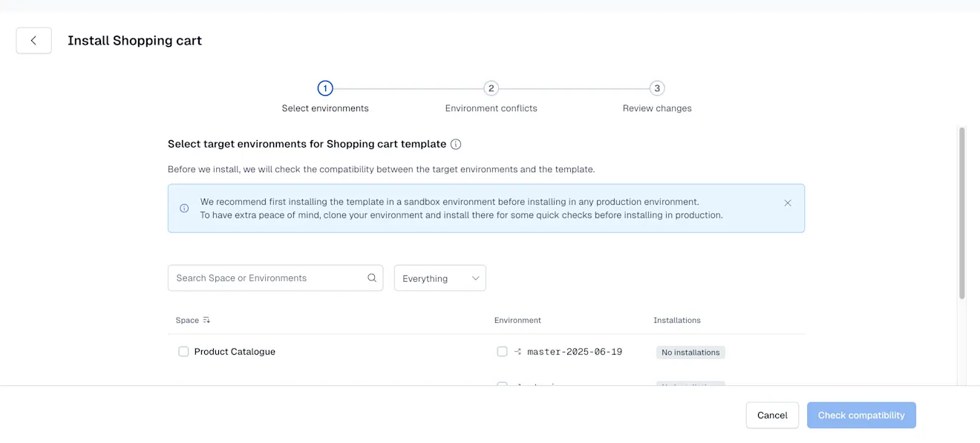Viewport: 980px width, 443px height.
Task: Click the sort icon next to Space column
Action: click(206, 320)
